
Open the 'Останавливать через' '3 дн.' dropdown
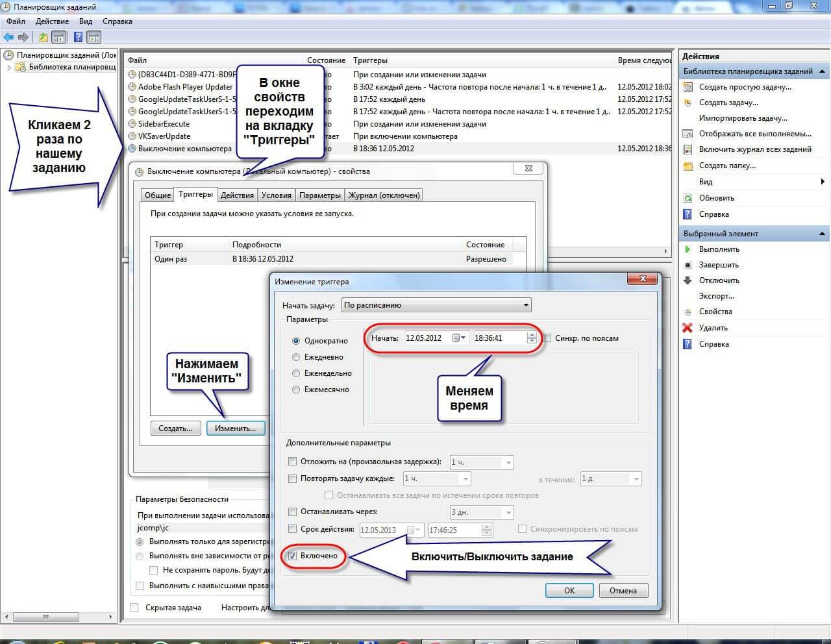click(481, 512)
